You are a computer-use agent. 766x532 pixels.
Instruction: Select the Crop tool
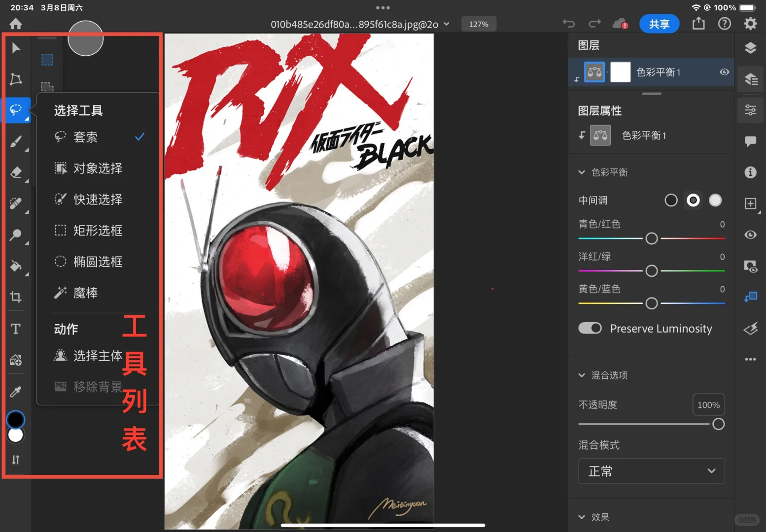click(15, 297)
